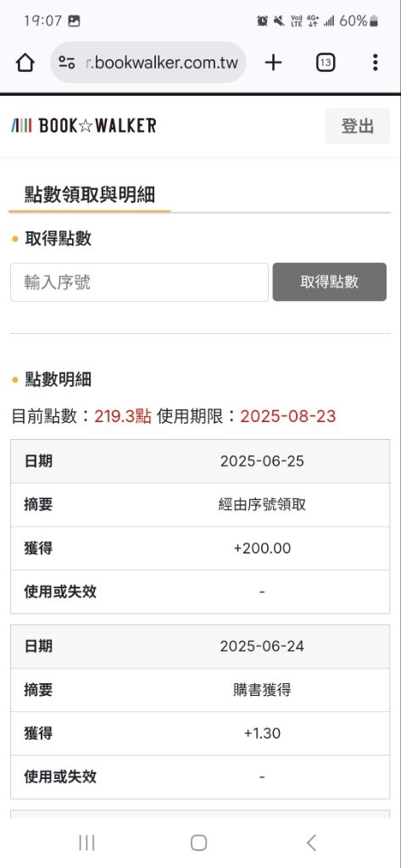401x868 pixels.
Task: Open a new tab with plus icon
Action: pos(273,63)
